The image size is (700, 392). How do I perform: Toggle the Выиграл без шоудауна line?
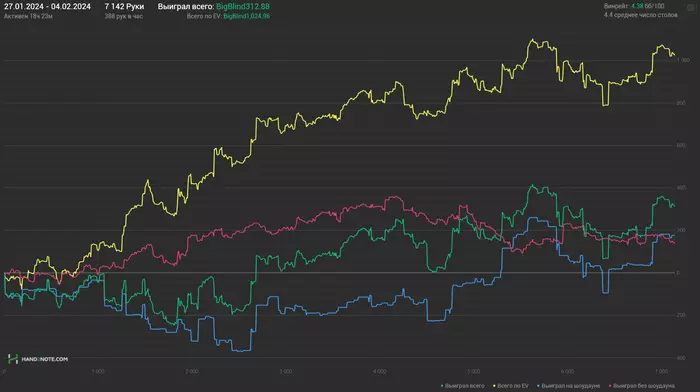(643, 386)
